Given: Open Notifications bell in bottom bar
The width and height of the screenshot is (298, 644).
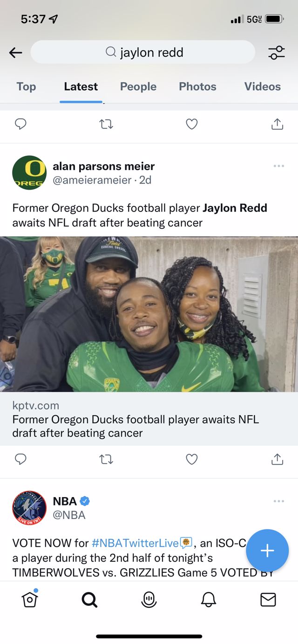Looking at the screenshot, I should (x=209, y=600).
